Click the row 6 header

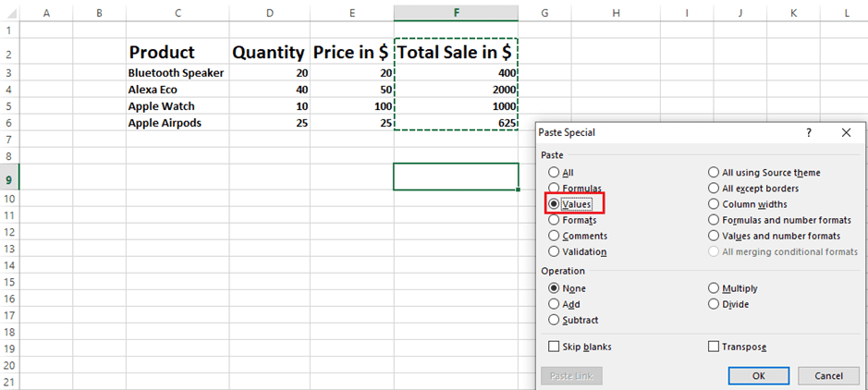(9, 123)
